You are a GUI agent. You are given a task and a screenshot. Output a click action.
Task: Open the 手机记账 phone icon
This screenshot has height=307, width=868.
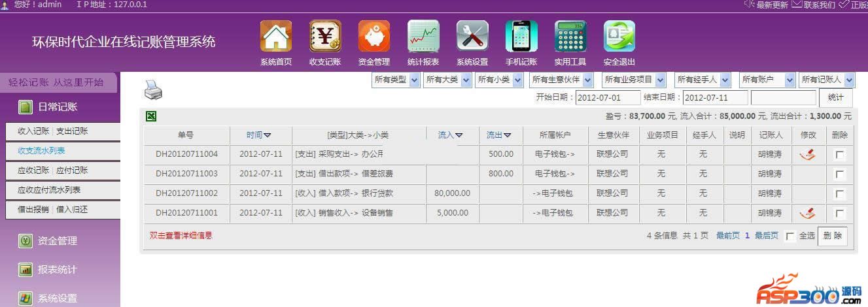click(521, 36)
